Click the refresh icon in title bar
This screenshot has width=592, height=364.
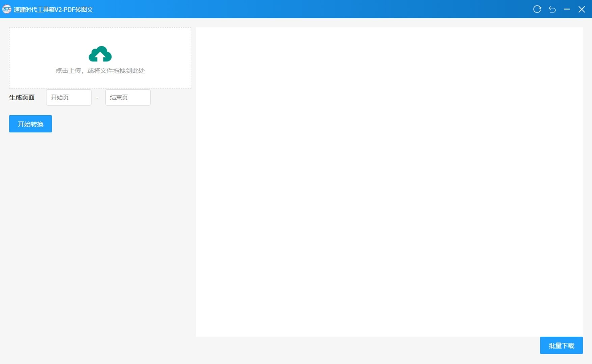tap(537, 9)
